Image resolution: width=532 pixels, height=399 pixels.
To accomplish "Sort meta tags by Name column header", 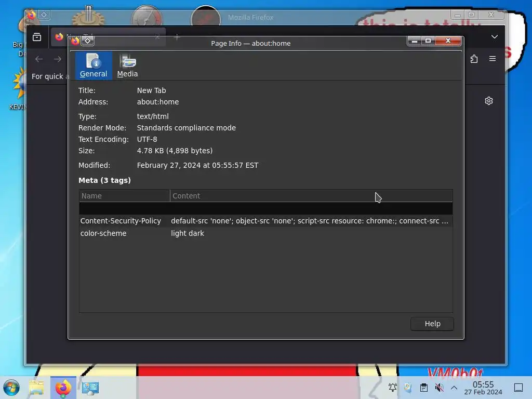I will (x=125, y=196).
